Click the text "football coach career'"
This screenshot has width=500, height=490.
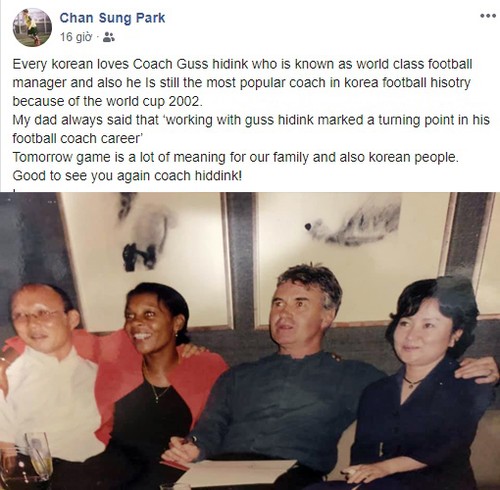point(78,138)
